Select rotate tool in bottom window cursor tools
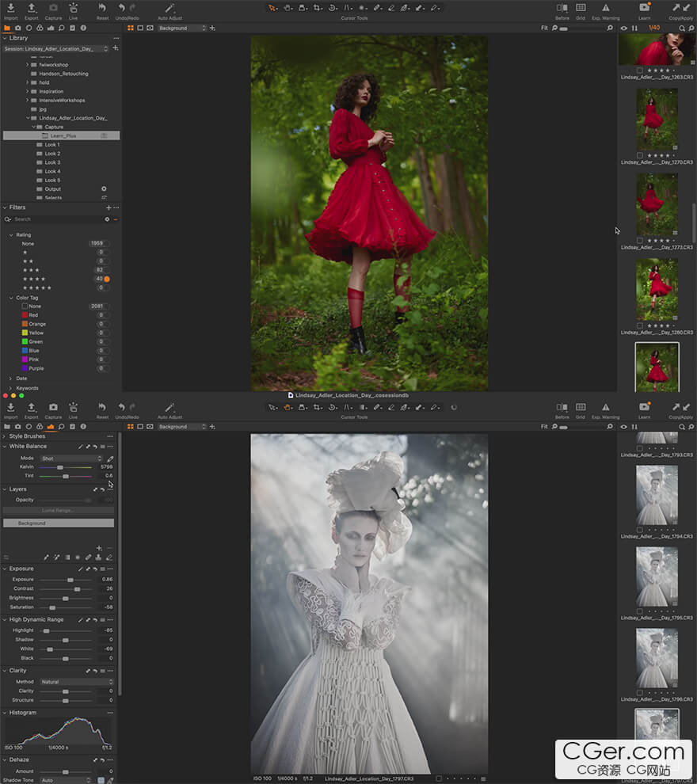697x784 pixels. [332, 408]
